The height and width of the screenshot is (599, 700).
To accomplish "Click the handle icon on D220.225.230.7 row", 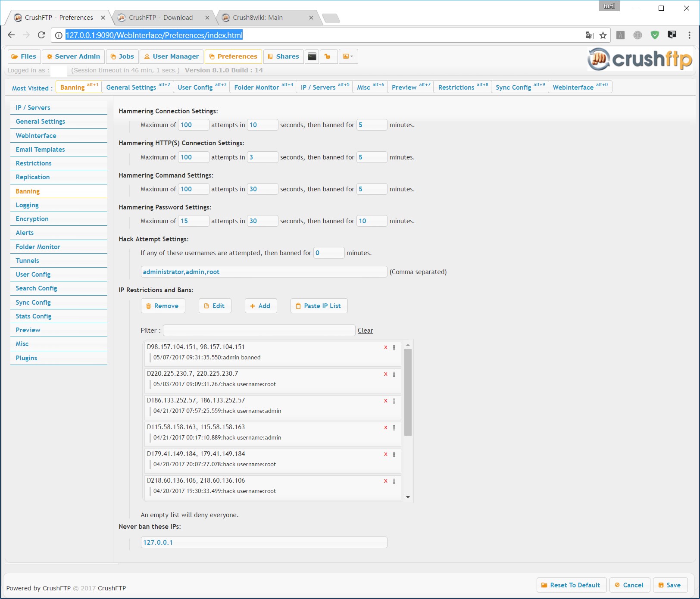I will (x=394, y=374).
